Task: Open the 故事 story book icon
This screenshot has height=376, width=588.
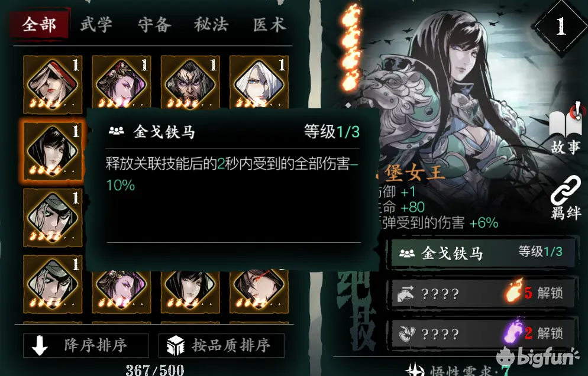Action: tap(566, 129)
